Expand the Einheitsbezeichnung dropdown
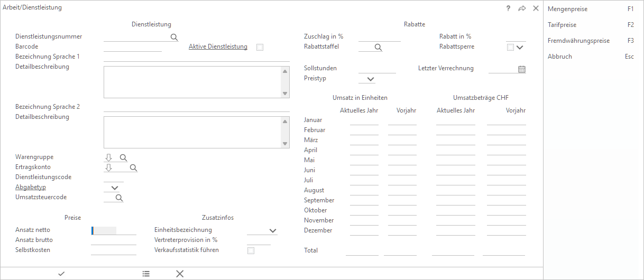The height and width of the screenshot is (280, 644). point(273,230)
